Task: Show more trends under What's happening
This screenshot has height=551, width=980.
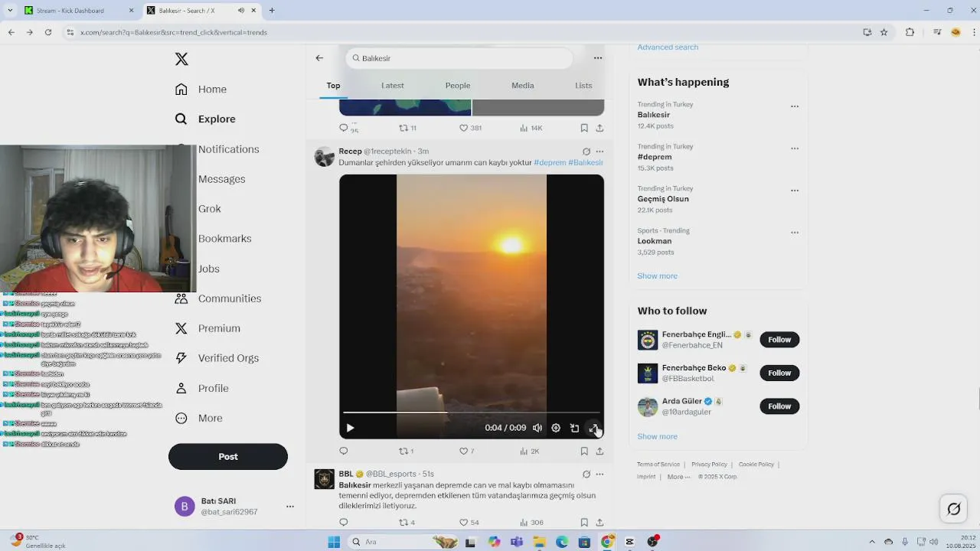Action: tap(657, 275)
